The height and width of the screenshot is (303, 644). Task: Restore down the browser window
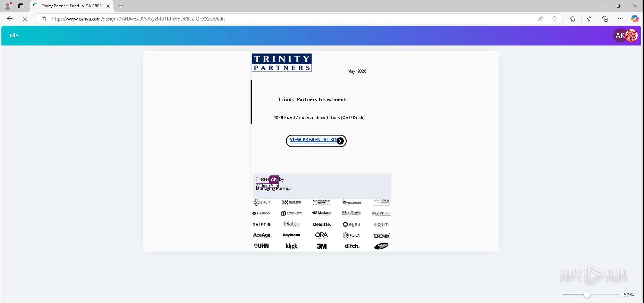tap(619, 6)
